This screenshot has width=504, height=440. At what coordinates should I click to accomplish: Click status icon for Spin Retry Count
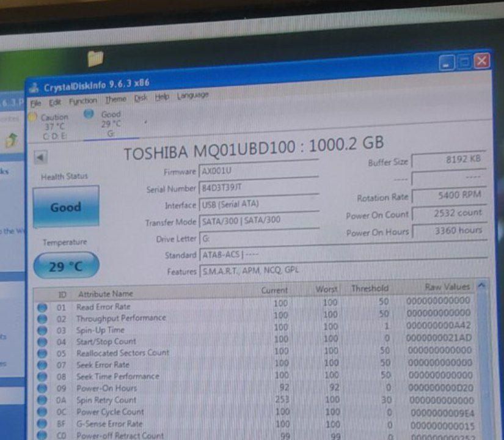(x=42, y=400)
